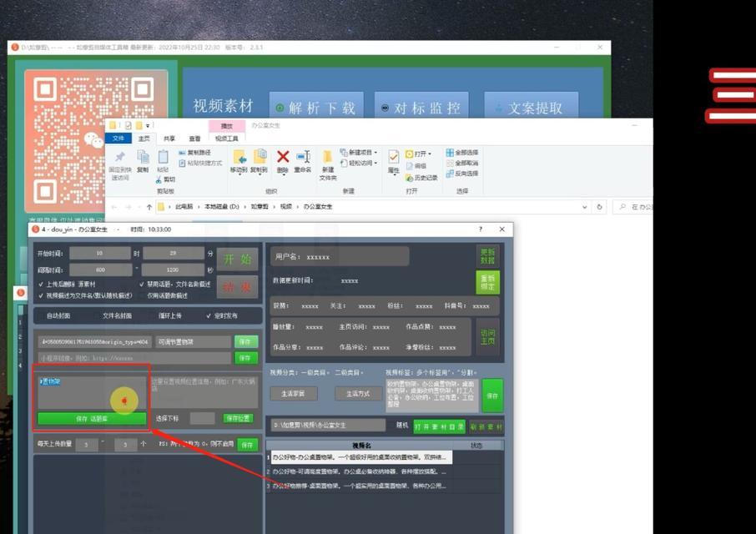Click the start hour input showing 10
756x534 pixels.
pos(100,253)
